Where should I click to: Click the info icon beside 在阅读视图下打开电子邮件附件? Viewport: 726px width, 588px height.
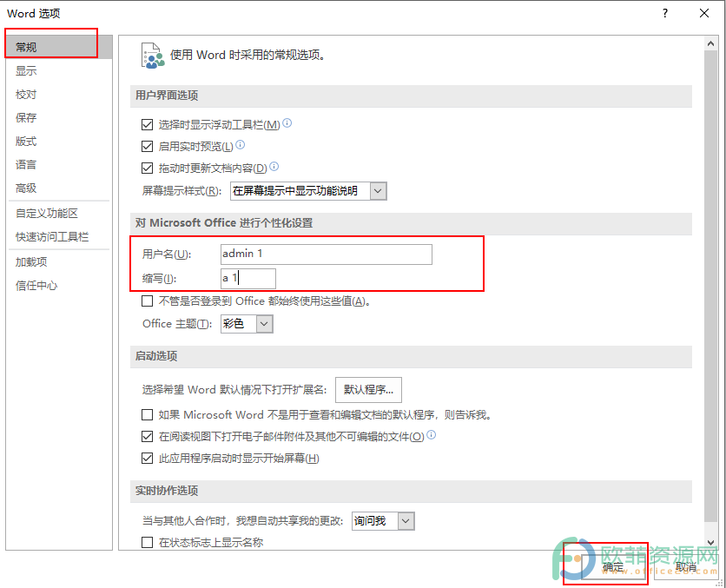(x=431, y=435)
